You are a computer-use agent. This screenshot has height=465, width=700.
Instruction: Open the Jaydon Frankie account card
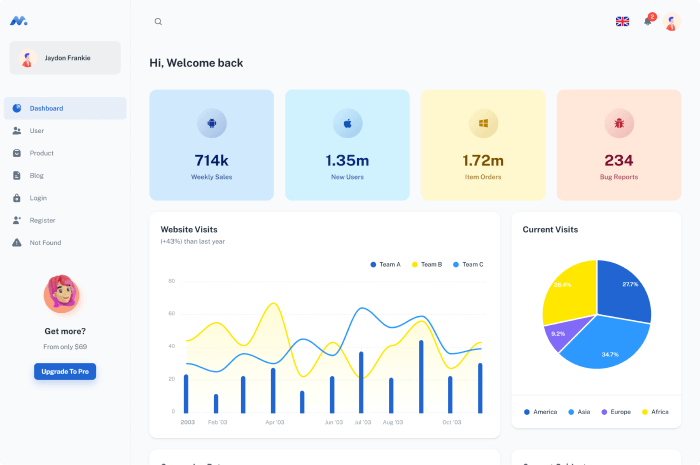point(65,58)
